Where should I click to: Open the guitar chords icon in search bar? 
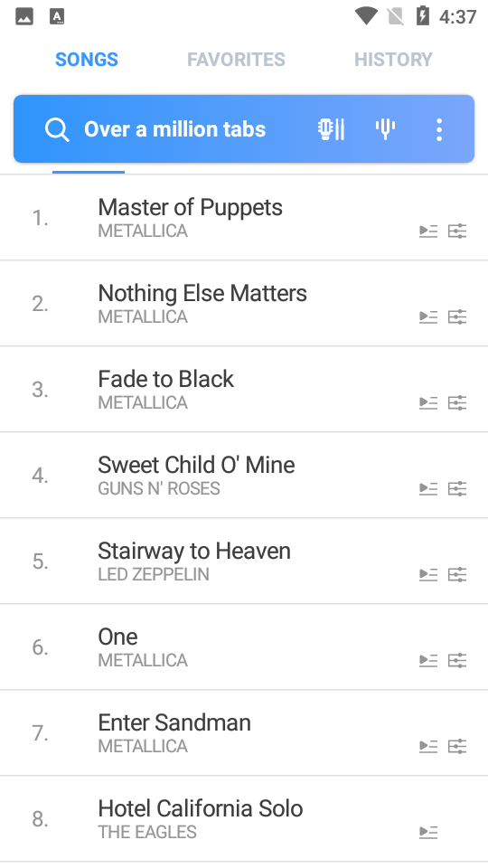click(331, 129)
